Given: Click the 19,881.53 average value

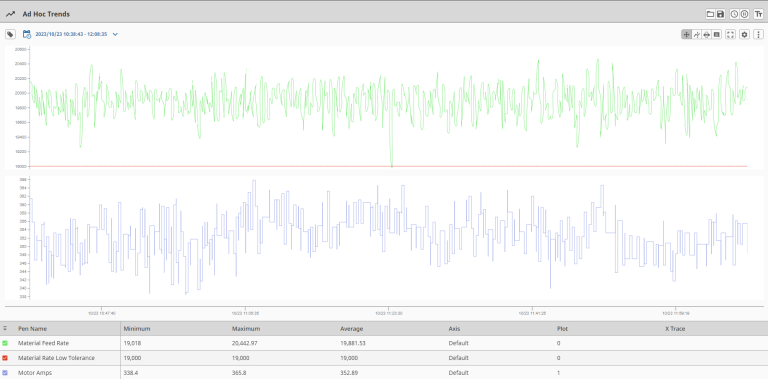Looking at the screenshot, I should [353, 343].
